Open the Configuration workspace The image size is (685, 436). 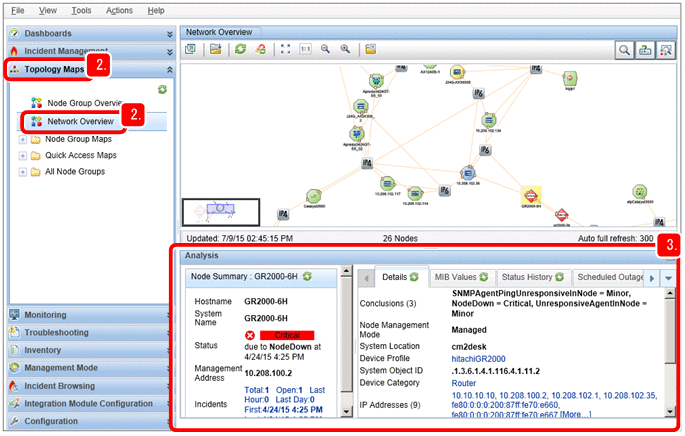[x=89, y=422]
